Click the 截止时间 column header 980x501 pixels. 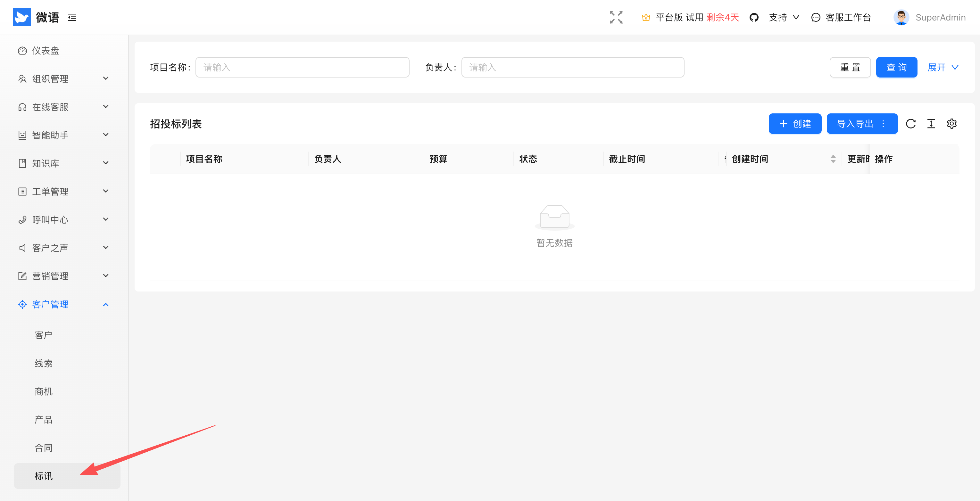[x=627, y=159]
